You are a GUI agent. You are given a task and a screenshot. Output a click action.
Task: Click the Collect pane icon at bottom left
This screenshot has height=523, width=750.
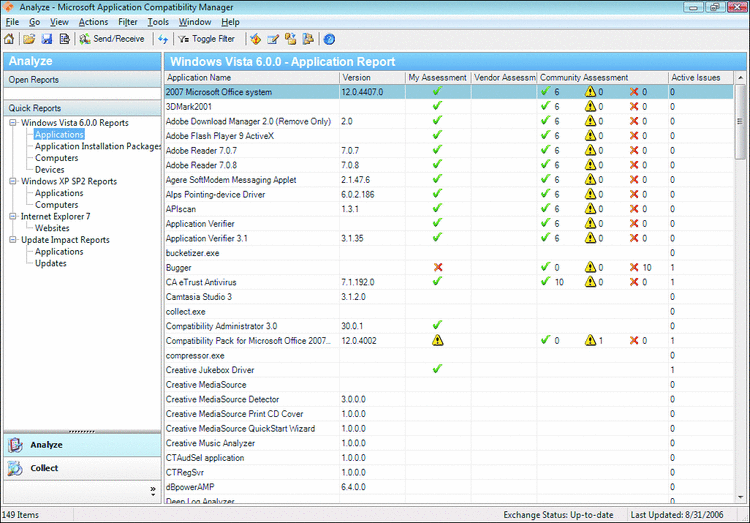(15, 468)
